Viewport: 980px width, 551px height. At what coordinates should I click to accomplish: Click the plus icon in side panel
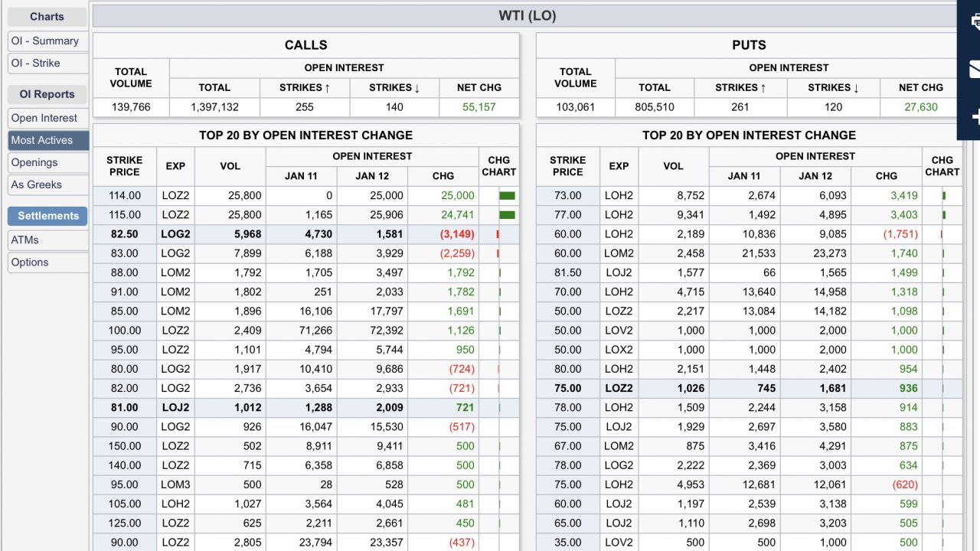coord(974,117)
